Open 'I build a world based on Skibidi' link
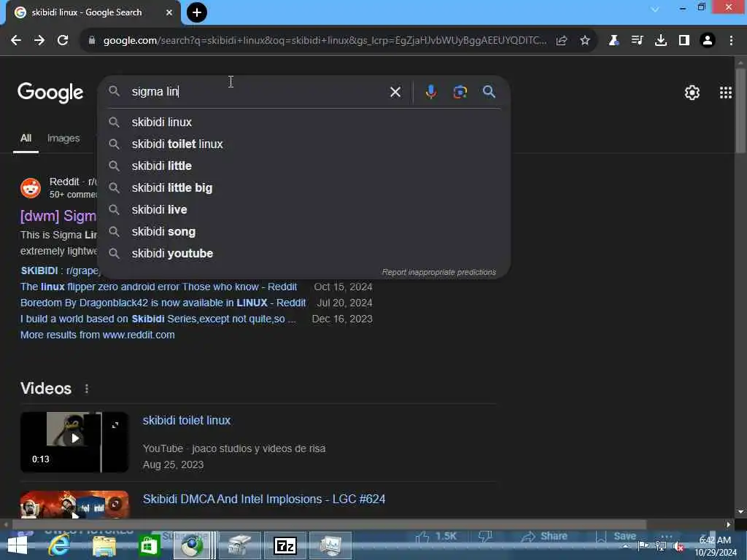 point(158,319)
